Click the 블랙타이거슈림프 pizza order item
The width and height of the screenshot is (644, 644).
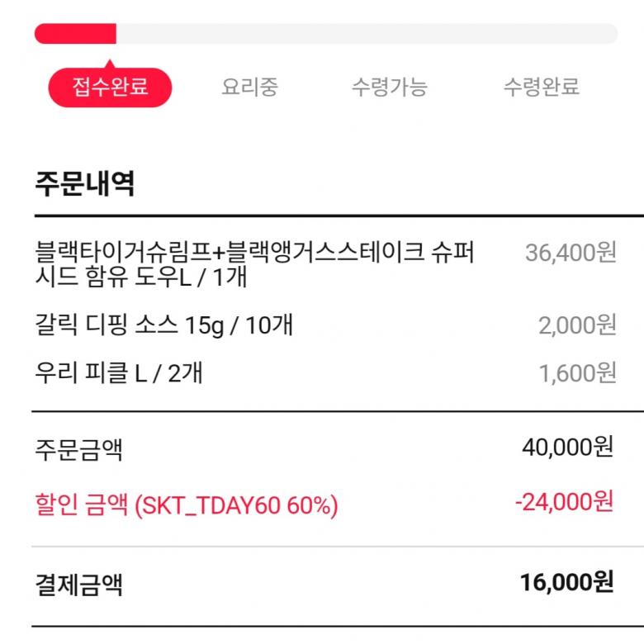point(255,264)
